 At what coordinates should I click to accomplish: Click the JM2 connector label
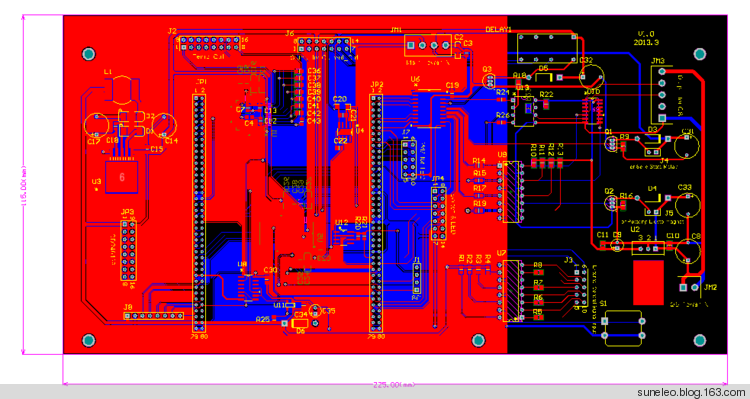click(x=710, y=287)
